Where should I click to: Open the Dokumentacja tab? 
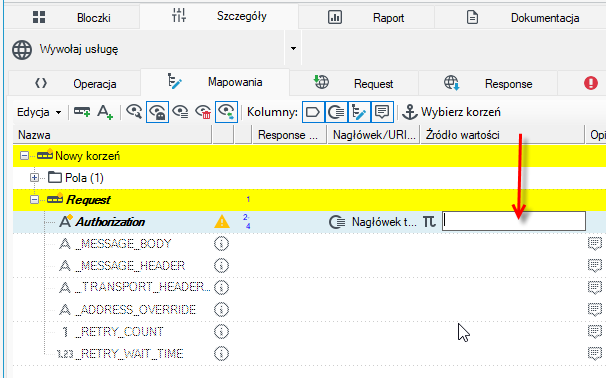click(521, 17)
